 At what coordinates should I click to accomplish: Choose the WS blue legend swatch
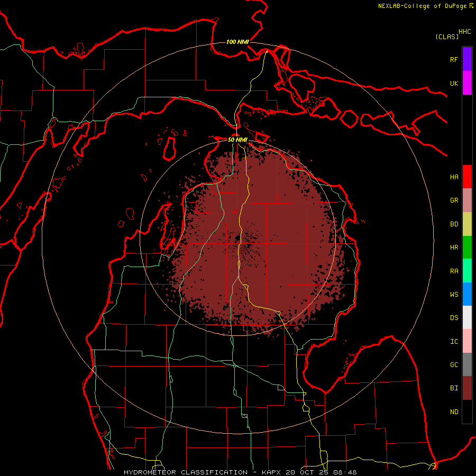tap(467, 294)
